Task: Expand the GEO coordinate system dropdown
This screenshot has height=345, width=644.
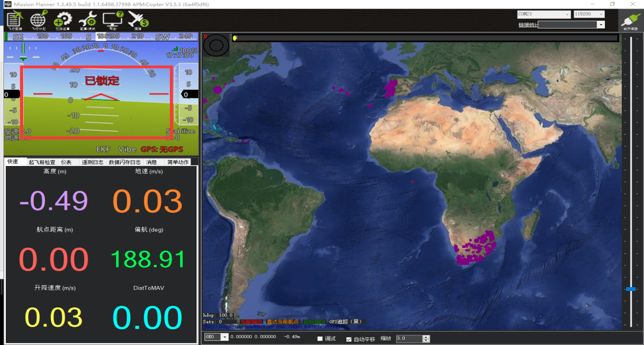Action: (216, 337)
